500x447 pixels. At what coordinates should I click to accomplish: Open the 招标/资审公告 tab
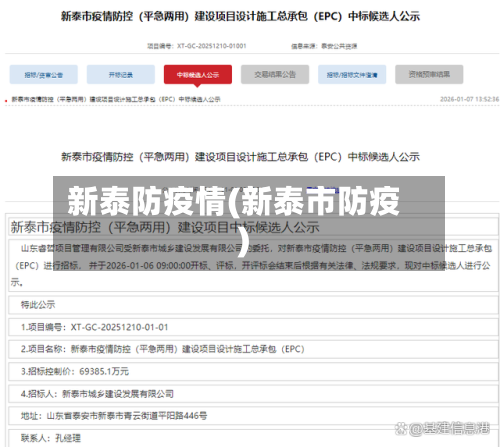44,74
